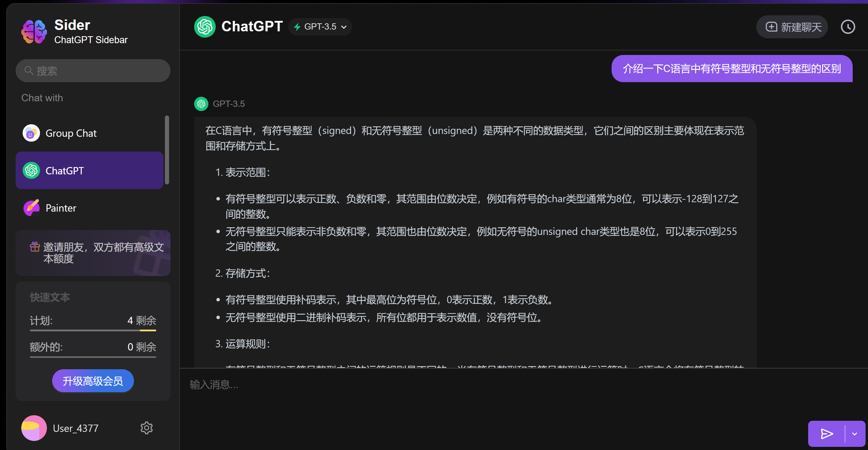Click the 搜索 search input field

click(93, 71)
